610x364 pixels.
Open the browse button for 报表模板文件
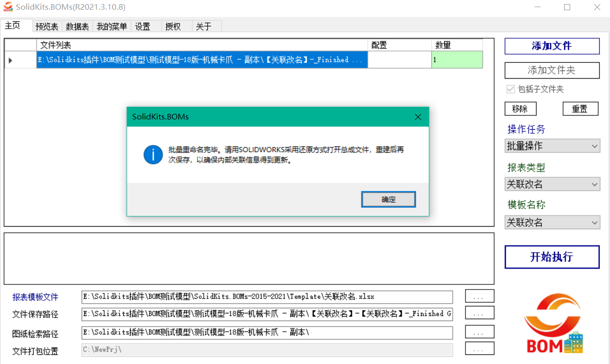479,295
